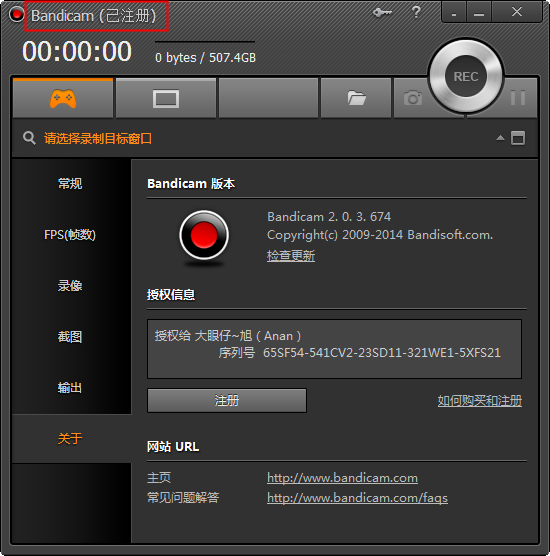550x556 pixels.
Task: Follow the 检查更新 link
Action: coord(291,255)
